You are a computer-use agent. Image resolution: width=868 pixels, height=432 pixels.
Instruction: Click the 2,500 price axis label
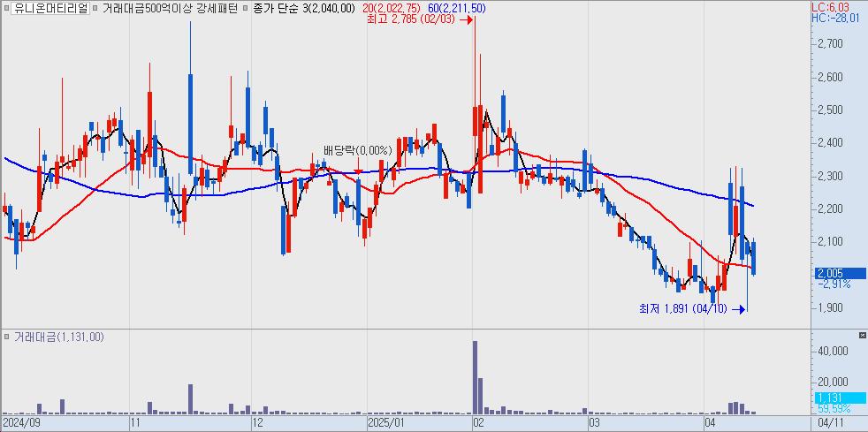pyautogui.click(x=830, y=110)
